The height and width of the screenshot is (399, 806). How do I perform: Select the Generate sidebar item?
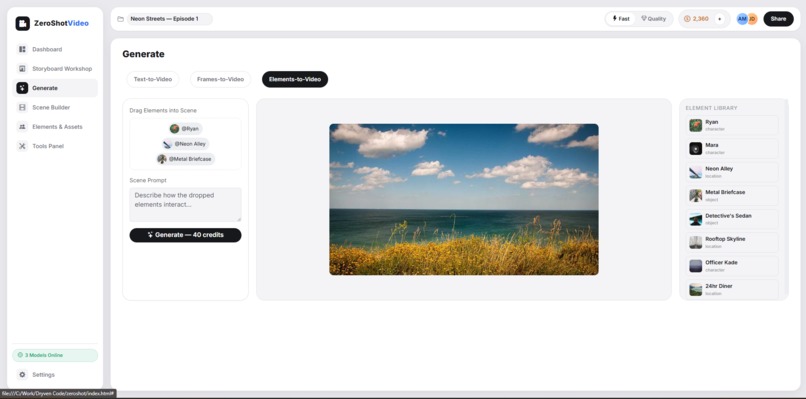click(x=55, y=88)
